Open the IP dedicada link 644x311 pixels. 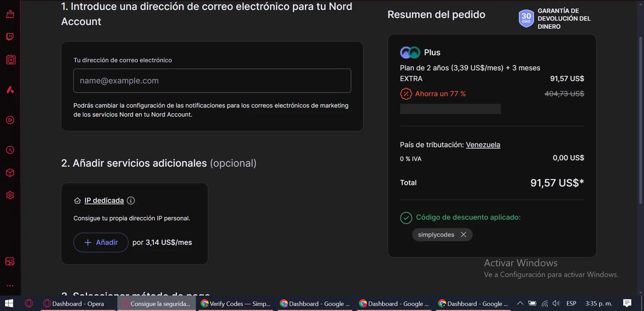(x=104, y=201)
